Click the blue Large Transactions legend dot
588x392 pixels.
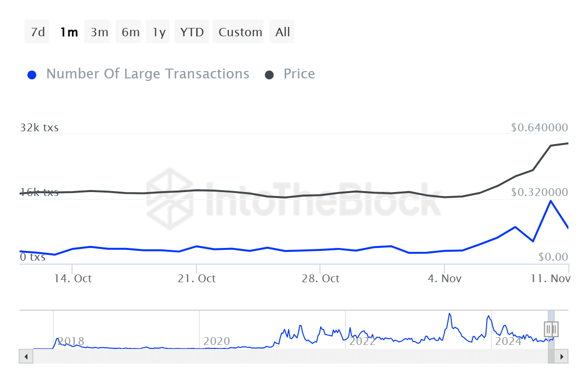tap(32, 75)
